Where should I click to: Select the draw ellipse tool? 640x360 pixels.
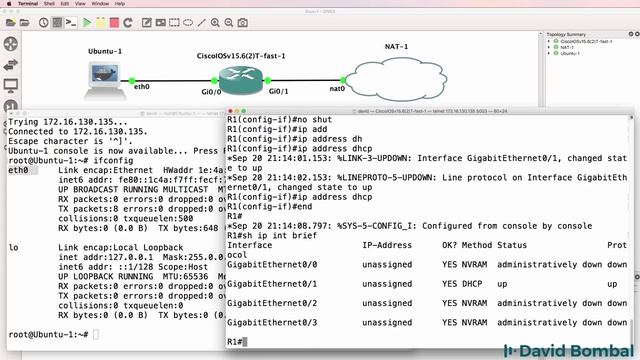coord(188,22)
